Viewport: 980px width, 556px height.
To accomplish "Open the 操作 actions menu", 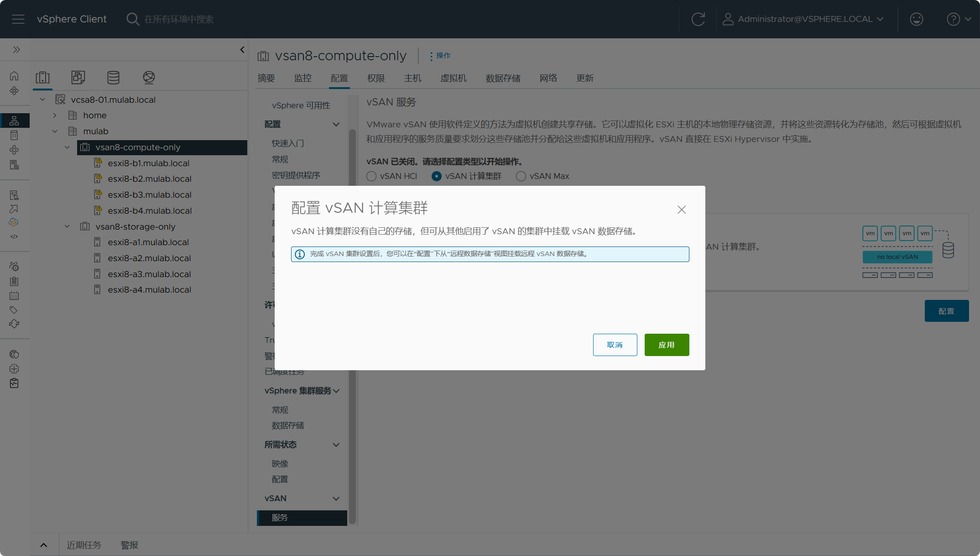I will click(440, 56).
